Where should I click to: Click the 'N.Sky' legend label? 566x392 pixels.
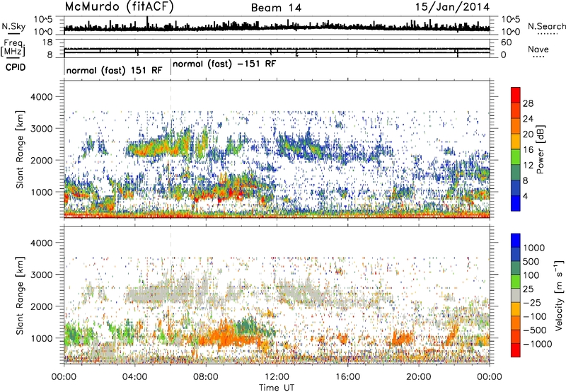pyautogui.click(x=13, y=26)
